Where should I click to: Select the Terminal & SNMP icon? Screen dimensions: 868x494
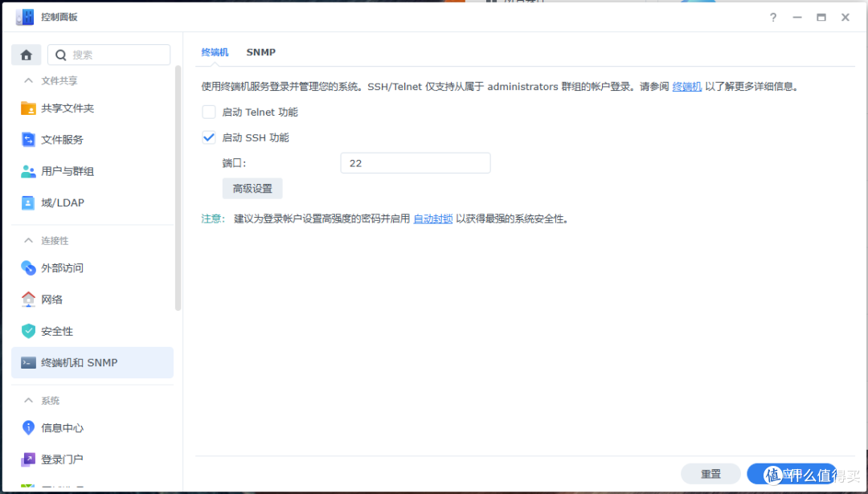pyautogui.click(x=28, y=363)
